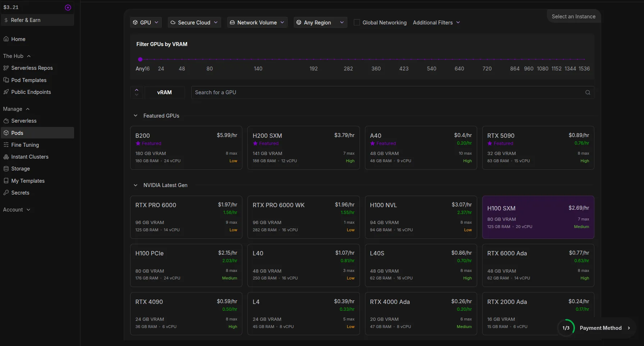644x346 pixels.
Task: Open Fine Tuning in the sidebar
Action: coord(25,145)
